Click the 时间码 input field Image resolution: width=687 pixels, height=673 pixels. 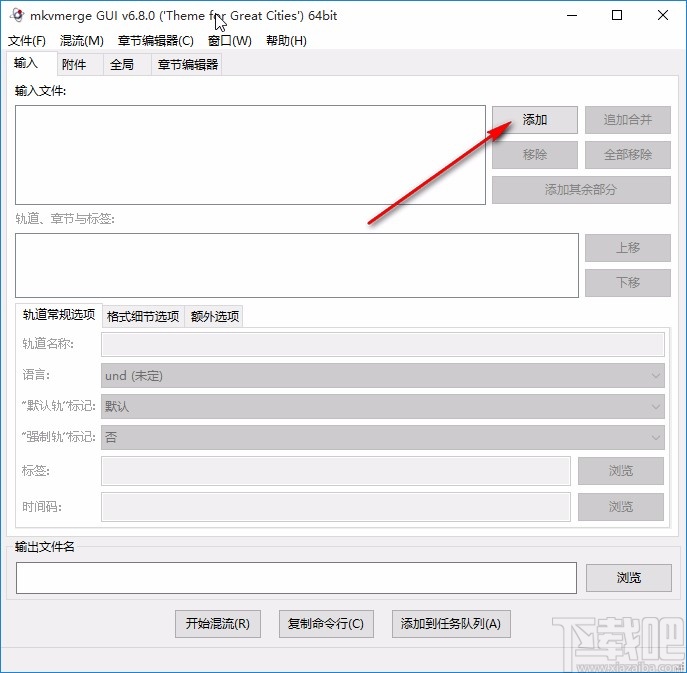tap(336, 507)
